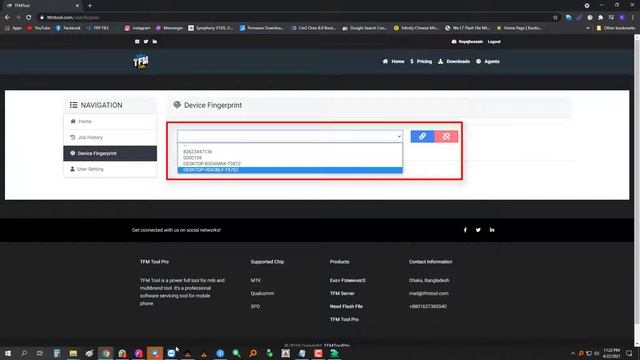Click the browser address bar
The width and height of the screenshot is (640, 360).
pos(294,18)
